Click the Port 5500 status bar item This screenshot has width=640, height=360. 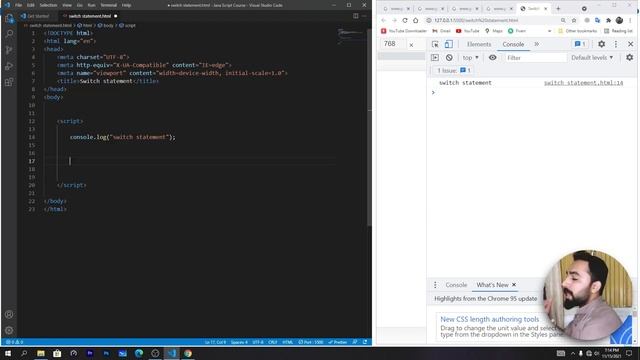pos(311,342)
